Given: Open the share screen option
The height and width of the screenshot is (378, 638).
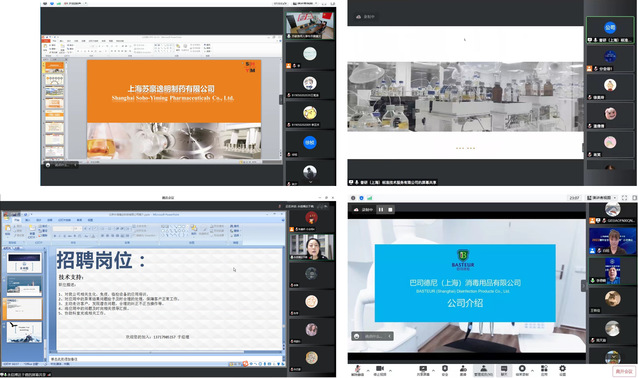Looking at the screenshot, I should point(423,370).
